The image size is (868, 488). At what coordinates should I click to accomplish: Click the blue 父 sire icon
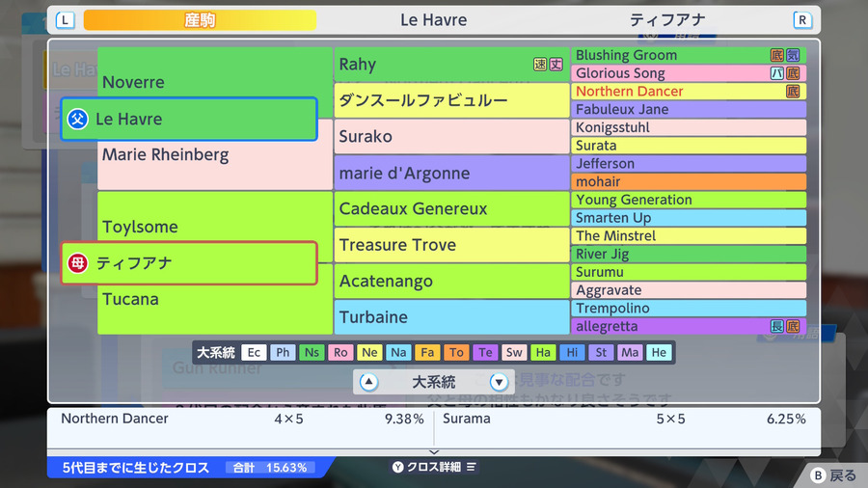tap(77, 119)
